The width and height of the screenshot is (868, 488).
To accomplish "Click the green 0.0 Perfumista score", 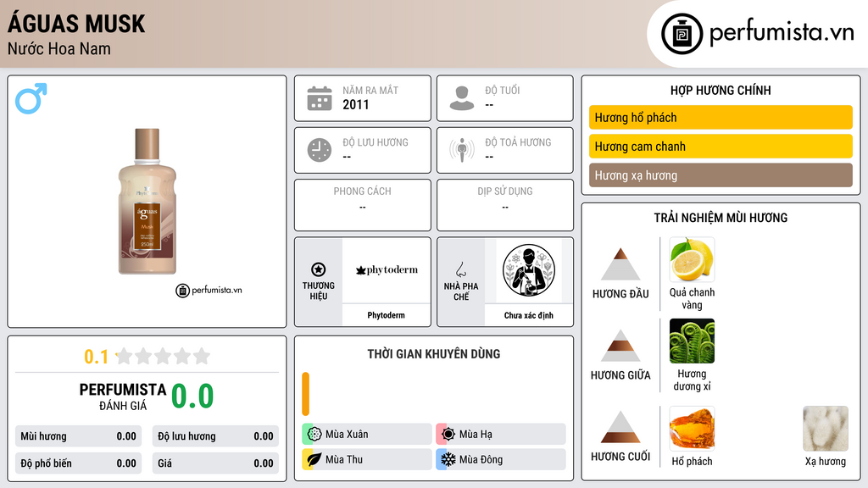I will click(x=192, y=396).
